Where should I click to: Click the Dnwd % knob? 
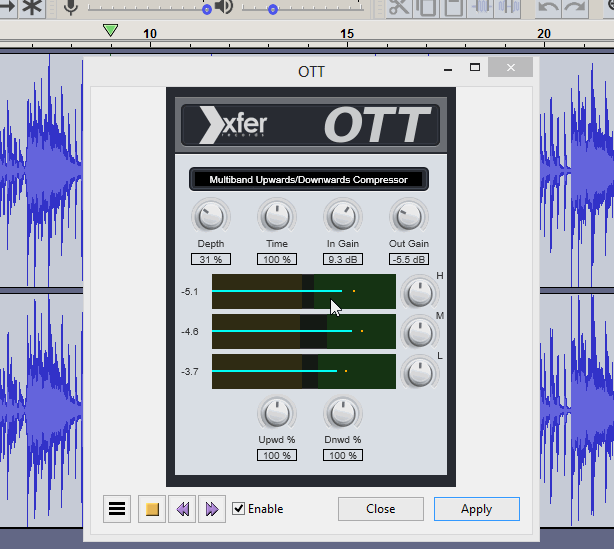343,413
